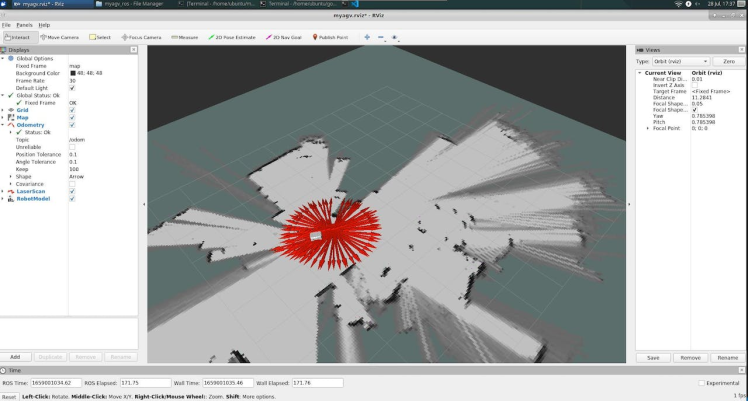Enable the Invert Z Axis checkbox
Image resolution: width=748 pixels, height=401 pixels.
tap(695, 85)
